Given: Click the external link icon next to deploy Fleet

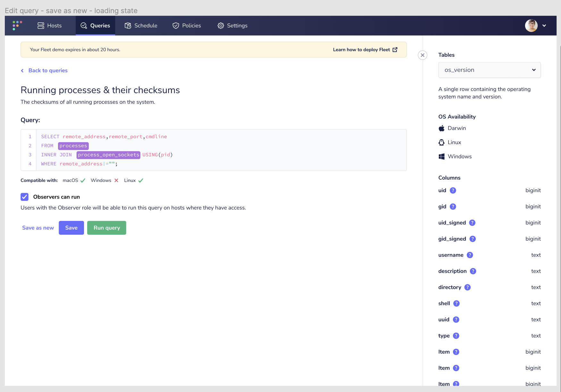Looking at the screenshot, I should [395, 50].
